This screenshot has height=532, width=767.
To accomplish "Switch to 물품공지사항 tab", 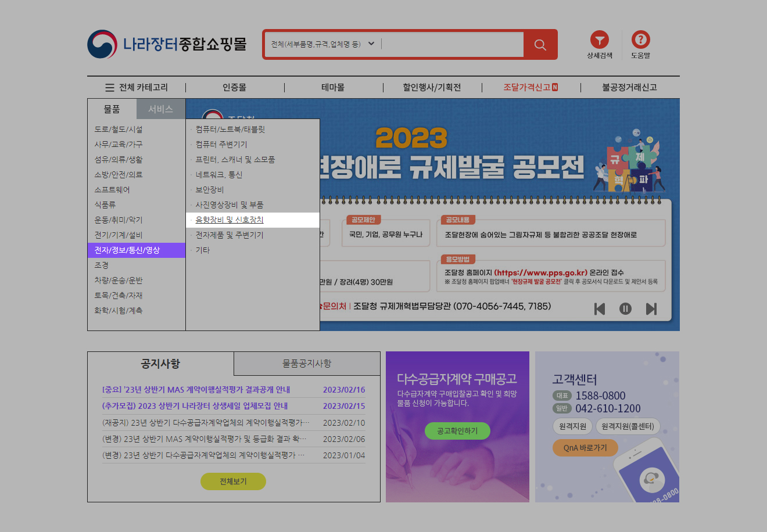I will (307, 364).
